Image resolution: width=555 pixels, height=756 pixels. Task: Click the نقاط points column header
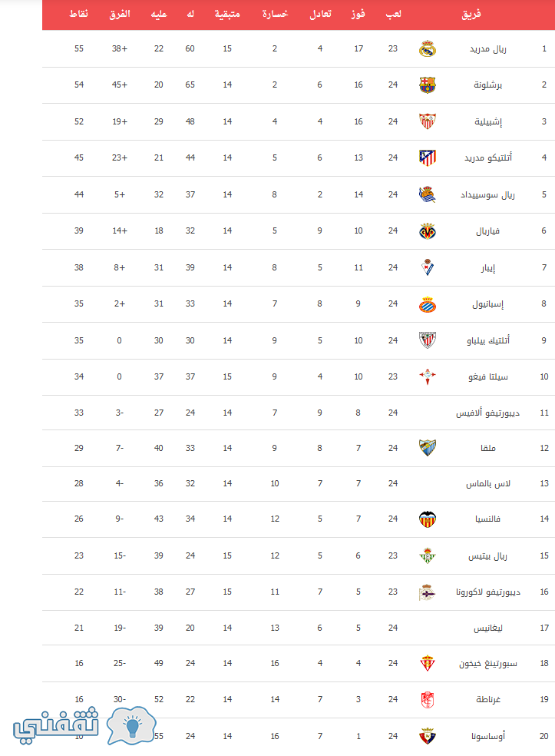pos(78,14)
